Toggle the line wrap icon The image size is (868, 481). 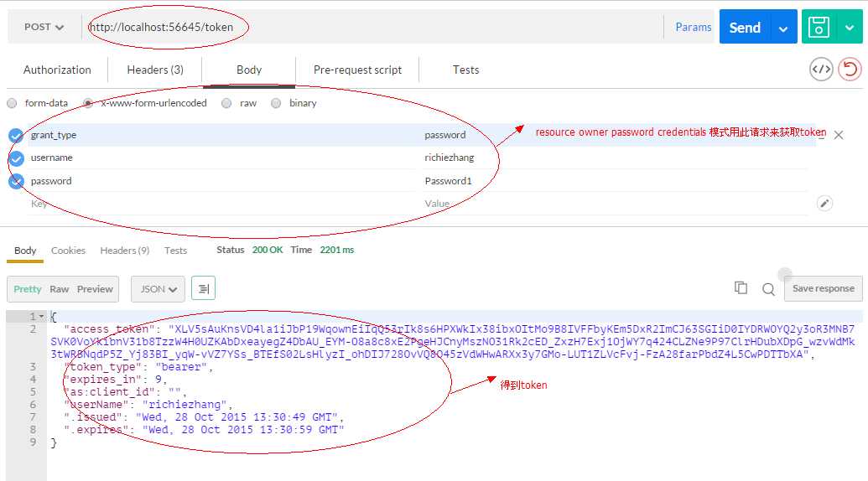click(x=203, y=288)
